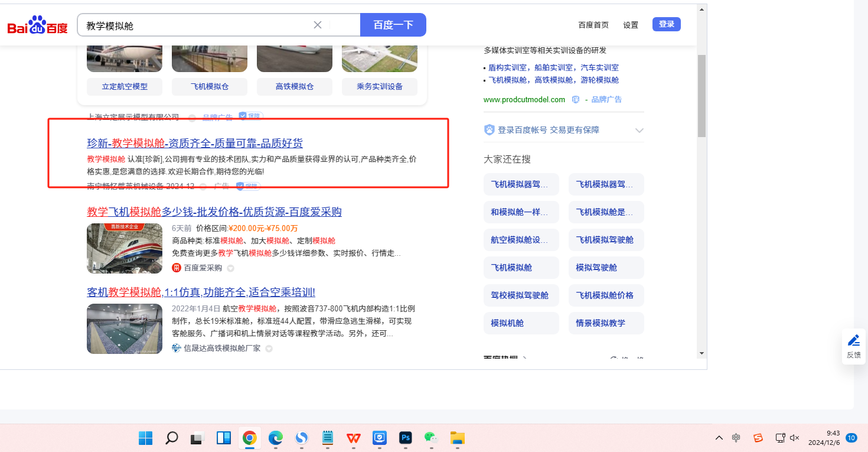This screenshot has width=868, height=452.
Task: Click the blue 登录 login button
Action: click(666, 24)
